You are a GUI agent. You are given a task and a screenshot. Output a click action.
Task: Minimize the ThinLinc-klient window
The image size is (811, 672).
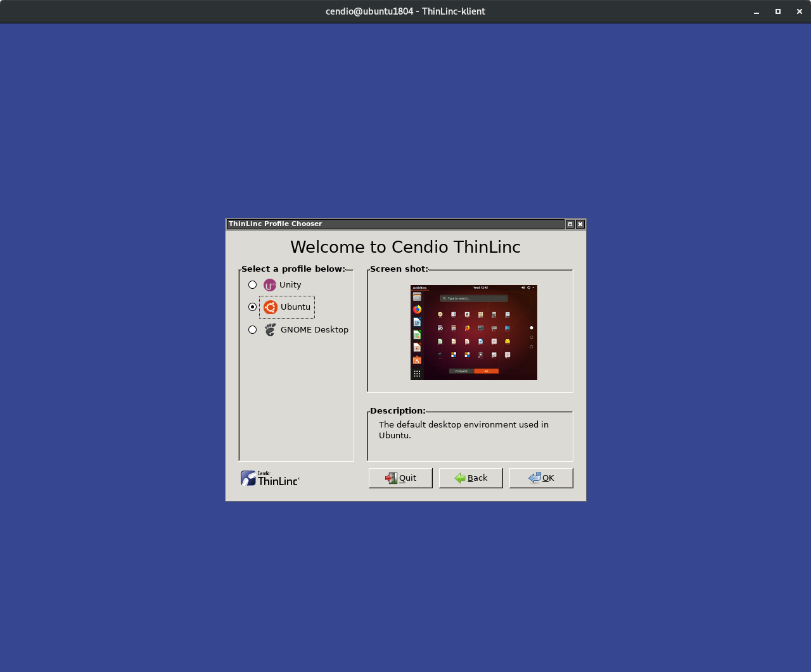(x=757, y=11)
